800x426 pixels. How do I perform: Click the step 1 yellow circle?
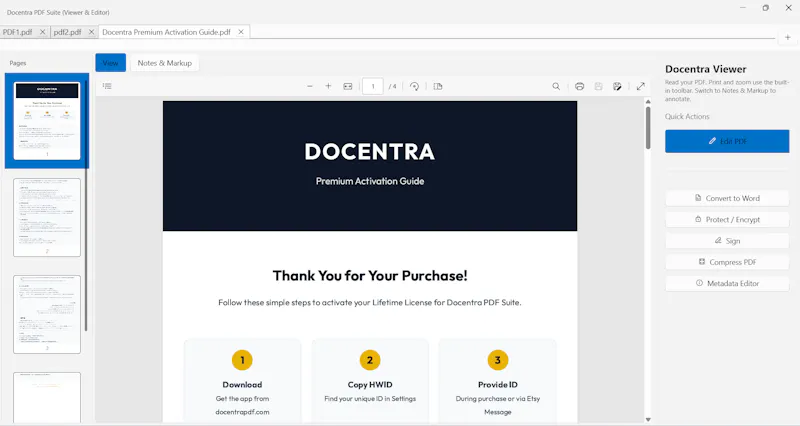click(242, 360)
